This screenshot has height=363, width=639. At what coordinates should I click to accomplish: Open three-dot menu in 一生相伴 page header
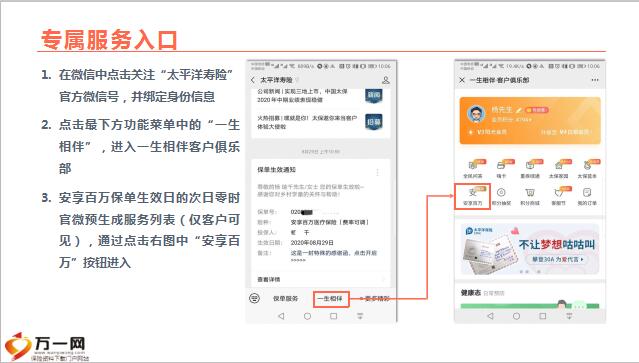[595, 80]
